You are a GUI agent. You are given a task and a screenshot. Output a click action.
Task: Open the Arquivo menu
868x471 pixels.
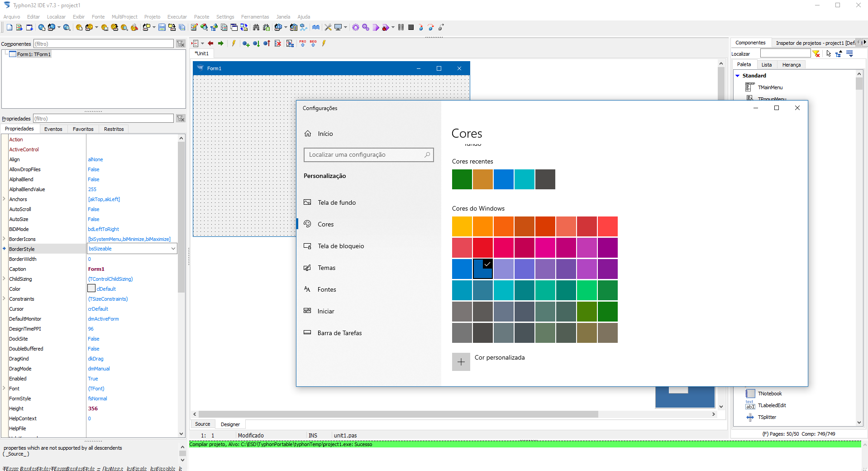click(x=12, y=17)
